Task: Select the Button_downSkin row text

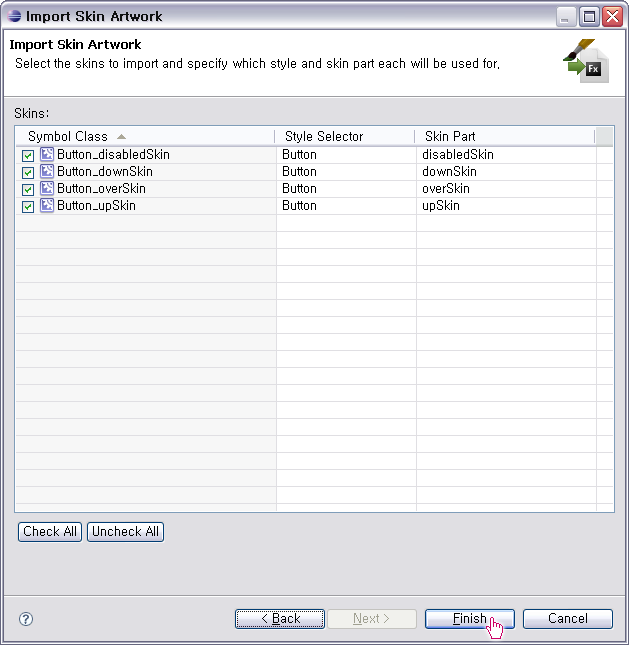Action: click(105, 171)
